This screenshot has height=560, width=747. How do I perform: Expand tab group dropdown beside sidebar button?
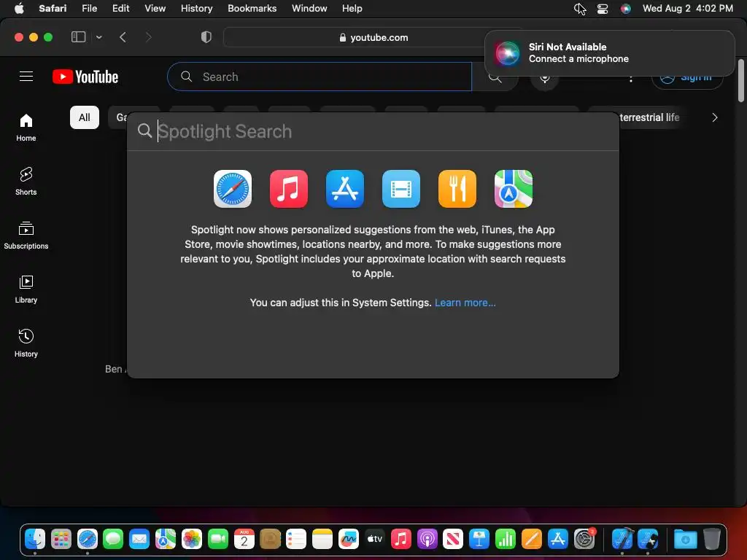[x=98, y=37]
